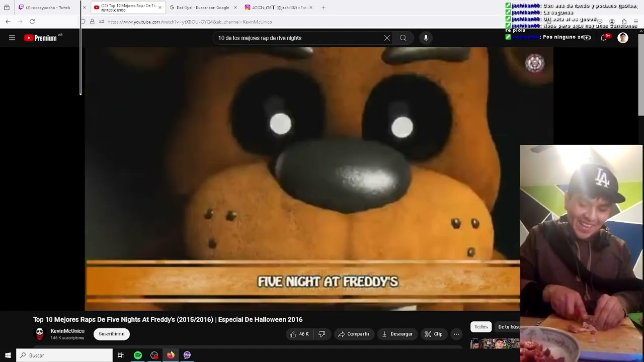
Task: Open the KevinMcUnico channel name link
Action: coord(67,331)
